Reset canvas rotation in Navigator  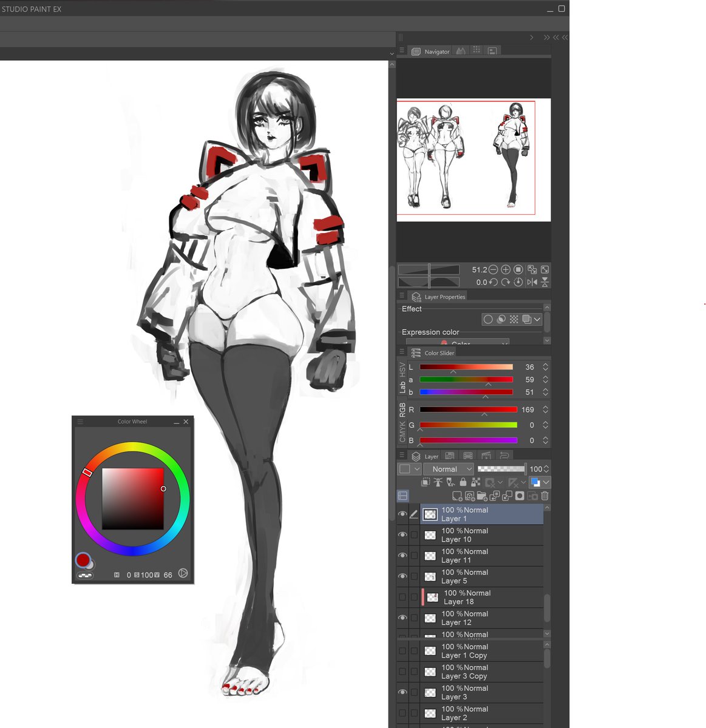[x=518, y=282]
